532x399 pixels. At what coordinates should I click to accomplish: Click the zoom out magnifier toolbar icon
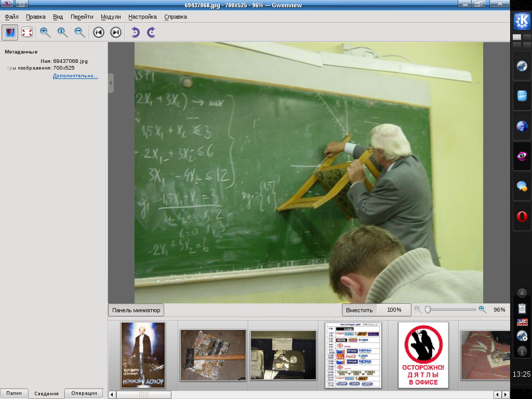tap(79, 32)
